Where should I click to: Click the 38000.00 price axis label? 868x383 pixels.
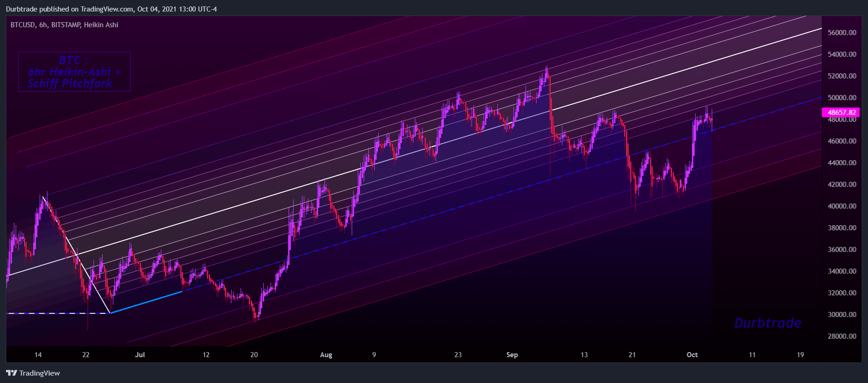[x=842, y=228]
